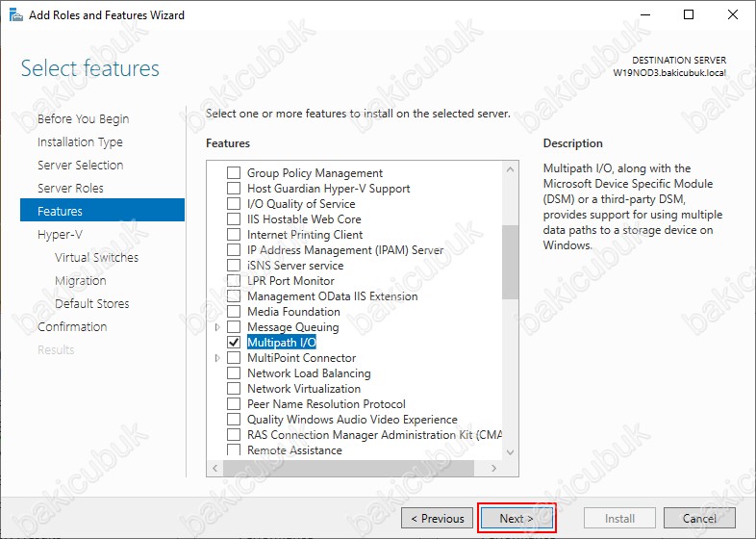Image resolution: width=756 pixels, height=539 pixels.
Task: Maximize the wizard window
Action: pyautogui.click(x=689, y=14)
